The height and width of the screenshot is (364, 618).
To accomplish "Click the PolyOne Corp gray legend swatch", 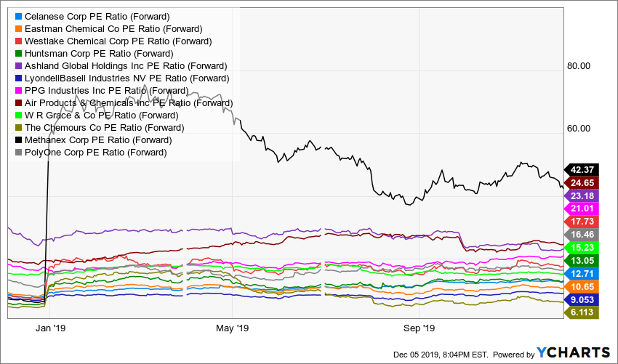I will tap(18, 152).
